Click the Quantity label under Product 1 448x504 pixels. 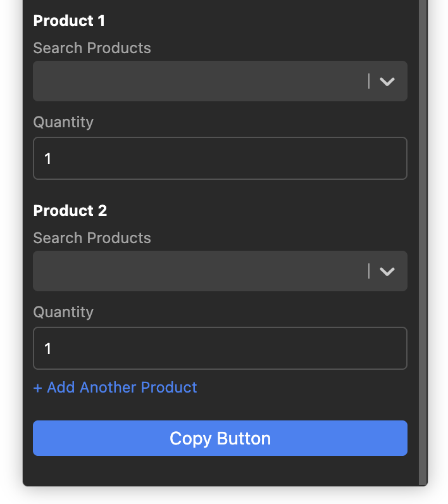click(63, 122)
